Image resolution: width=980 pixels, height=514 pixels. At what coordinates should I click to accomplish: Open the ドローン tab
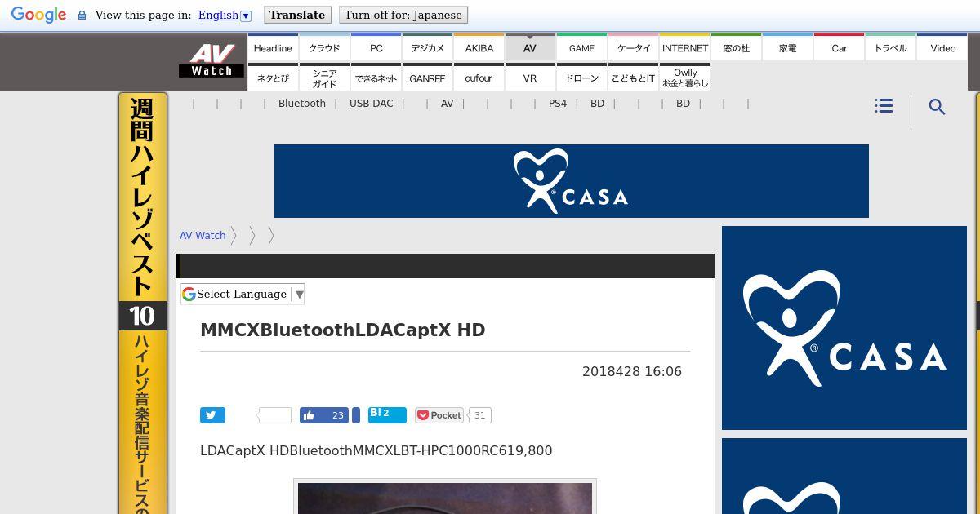click(x=581, y=78)
